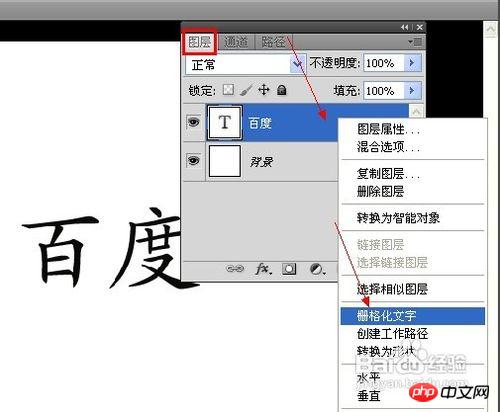Click the layer list scroll up arrow

(x=416, y=112)
